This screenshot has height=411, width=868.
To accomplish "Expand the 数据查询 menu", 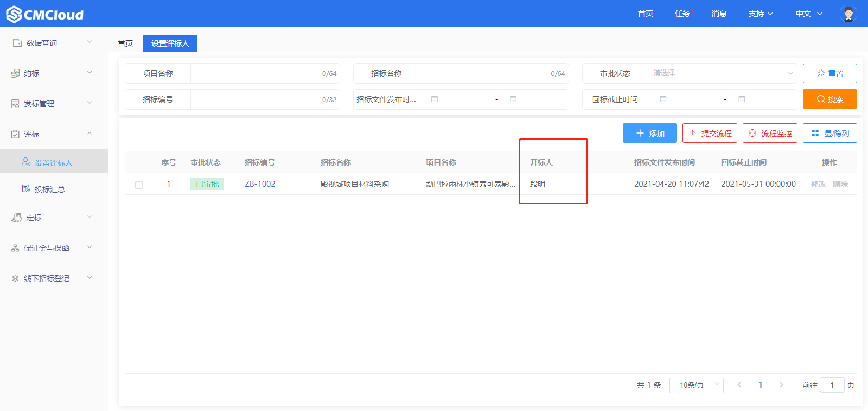I will pos(90,42).
